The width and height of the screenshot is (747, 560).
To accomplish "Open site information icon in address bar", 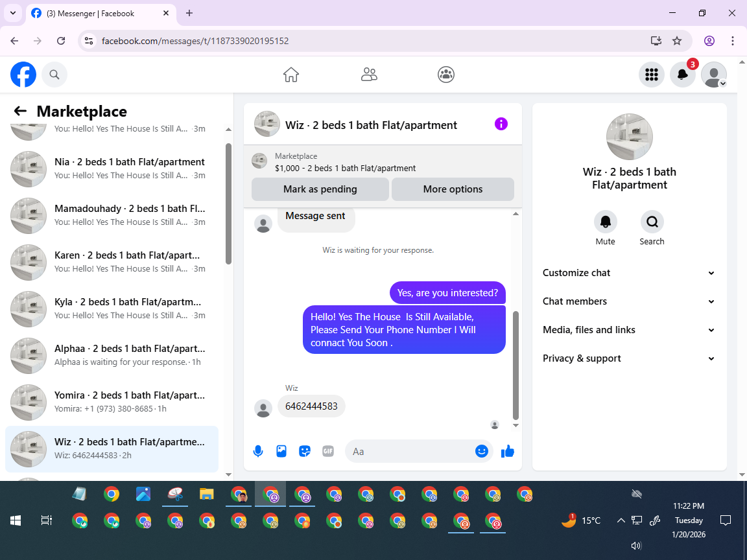I will coord(89,41).
